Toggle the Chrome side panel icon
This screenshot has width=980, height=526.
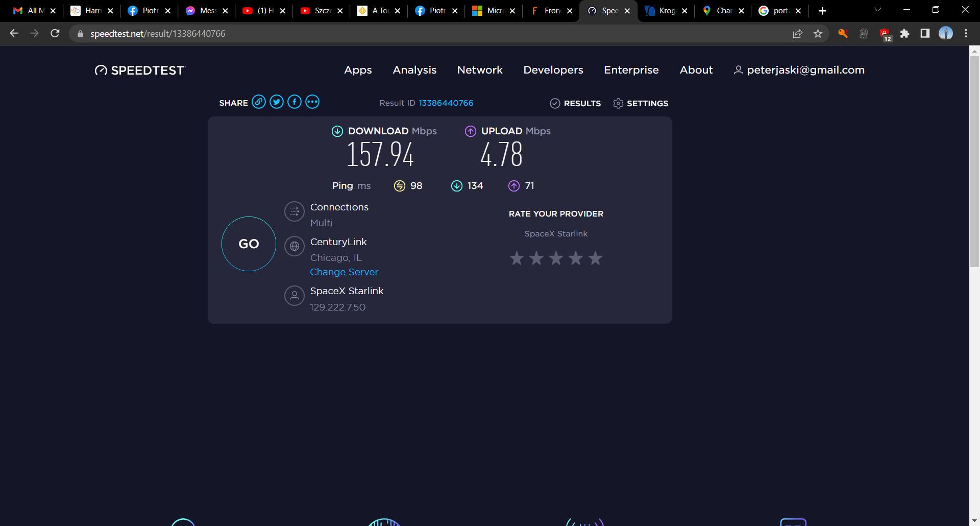click(x=925, y=33)
